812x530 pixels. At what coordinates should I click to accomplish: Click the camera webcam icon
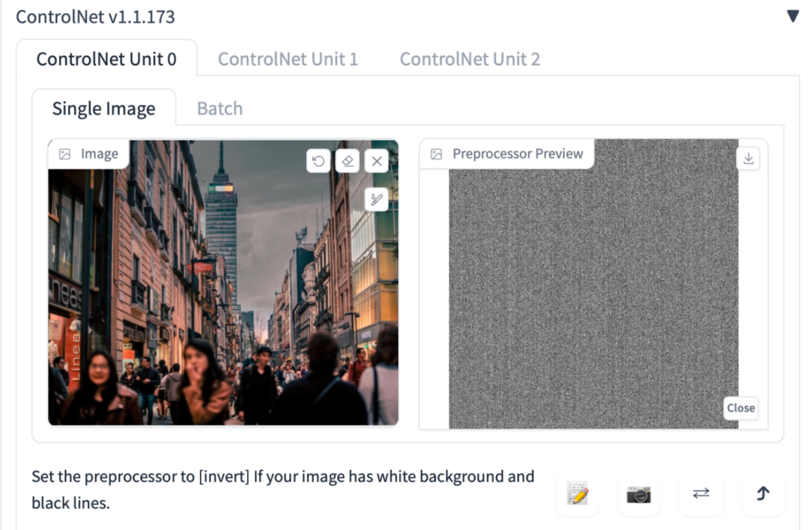click(x=639, y=493)
